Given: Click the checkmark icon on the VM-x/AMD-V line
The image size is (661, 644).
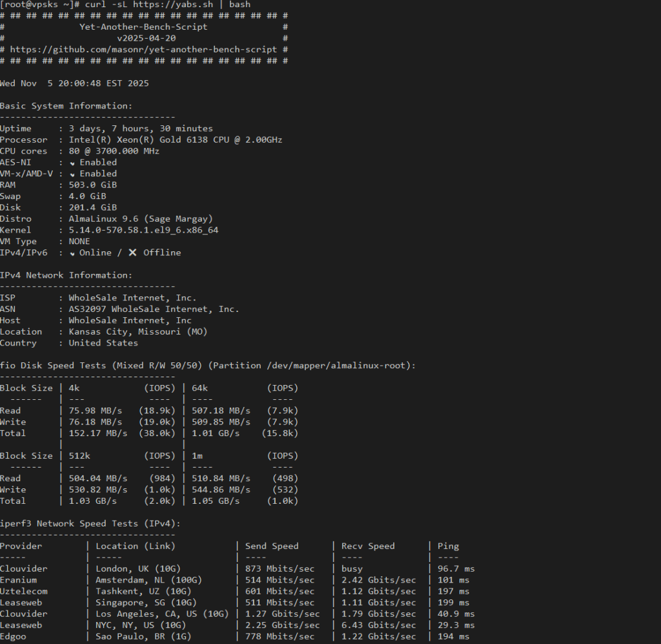Looking at the screenshot, I should pyautogui.click(x=72, y=174).
